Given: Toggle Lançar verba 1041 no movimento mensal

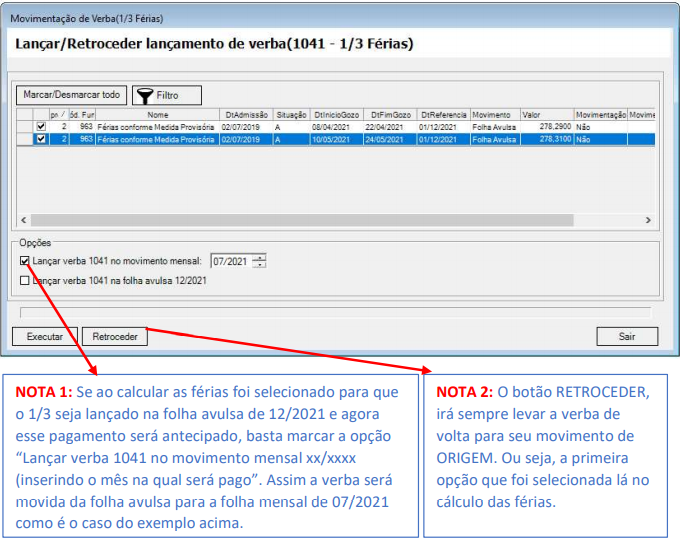Looking at the screenshot, I should pos(25,261).
